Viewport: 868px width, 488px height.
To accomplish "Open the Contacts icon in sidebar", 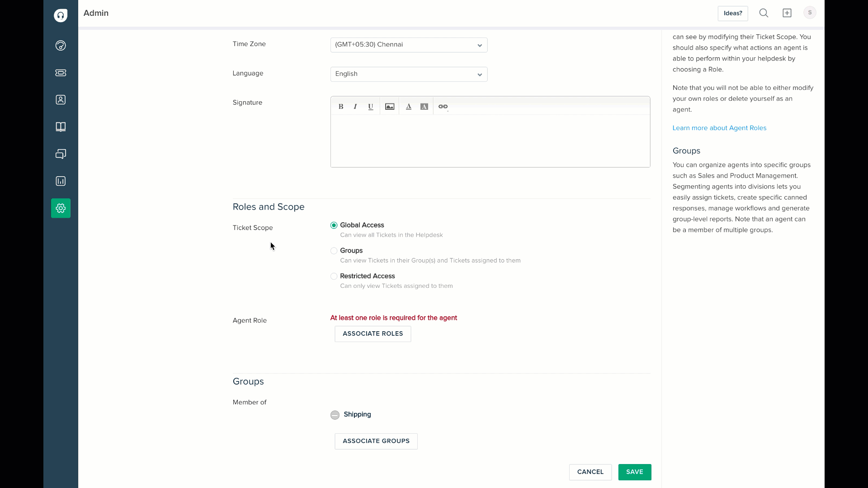I will 61,100.
